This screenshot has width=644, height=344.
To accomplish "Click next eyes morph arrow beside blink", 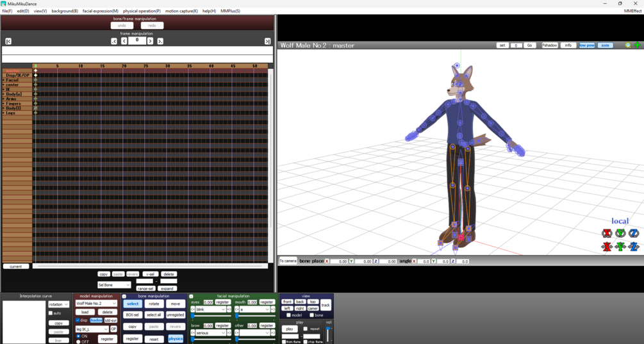I will [x=229, y=309].
